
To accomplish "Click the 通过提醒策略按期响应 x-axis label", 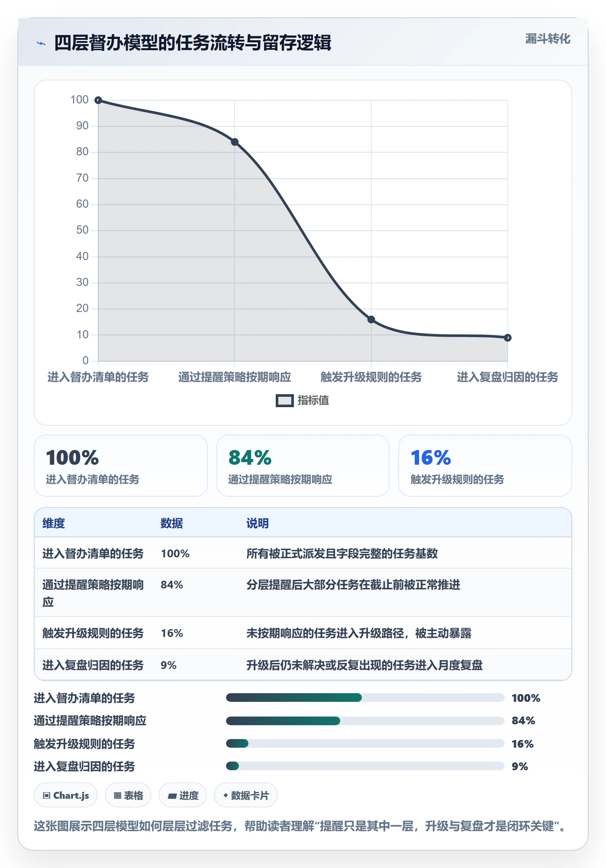I will pyautogui.click(x=235, y=377).
